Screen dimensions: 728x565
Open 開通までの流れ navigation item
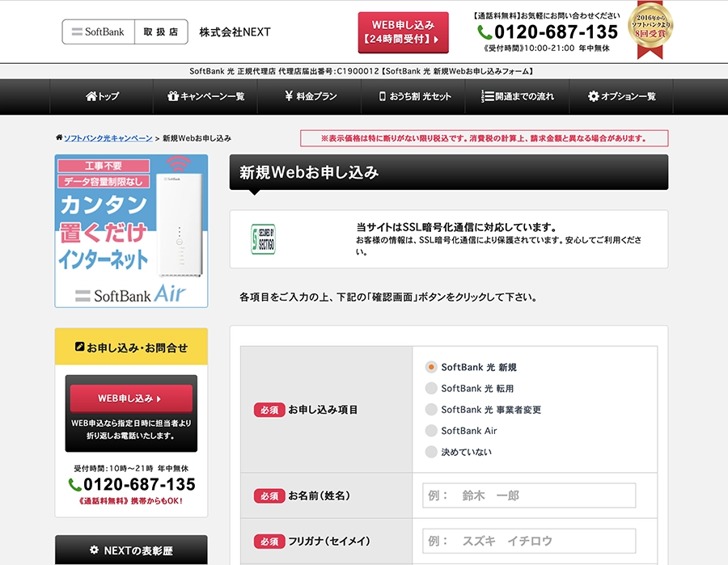518,96
